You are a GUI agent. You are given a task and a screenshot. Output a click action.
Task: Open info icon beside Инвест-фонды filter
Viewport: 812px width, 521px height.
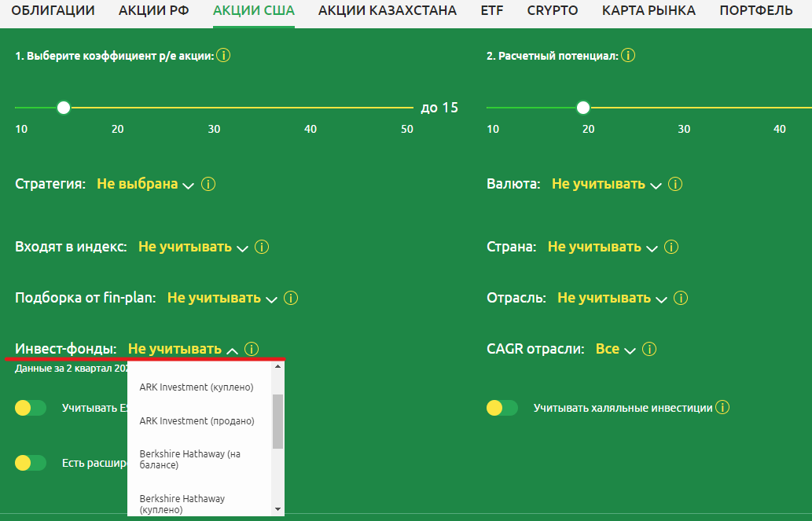(252, 350)
